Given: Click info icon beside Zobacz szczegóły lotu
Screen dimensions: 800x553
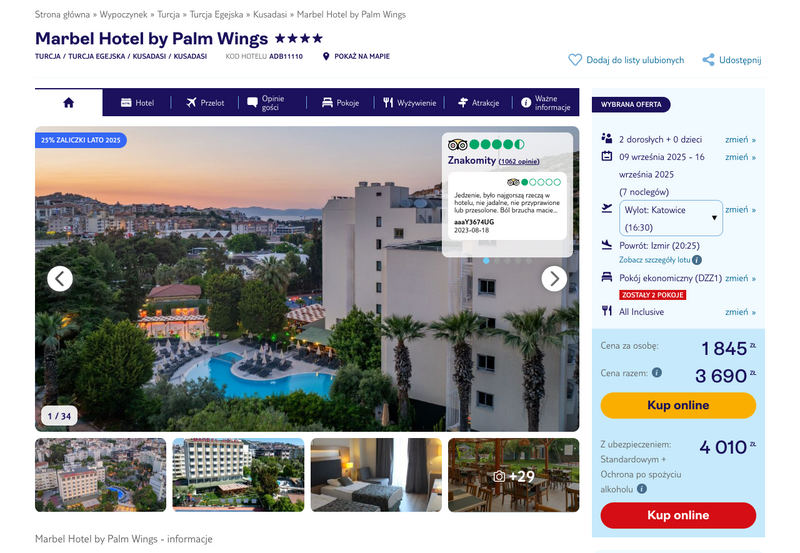Looking at the screenshot, I should pos(696,260).
